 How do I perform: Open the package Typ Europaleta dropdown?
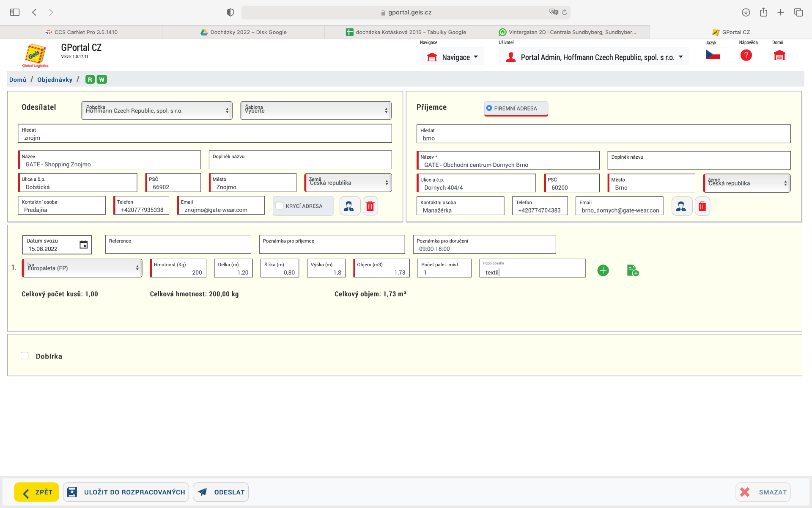82,268
